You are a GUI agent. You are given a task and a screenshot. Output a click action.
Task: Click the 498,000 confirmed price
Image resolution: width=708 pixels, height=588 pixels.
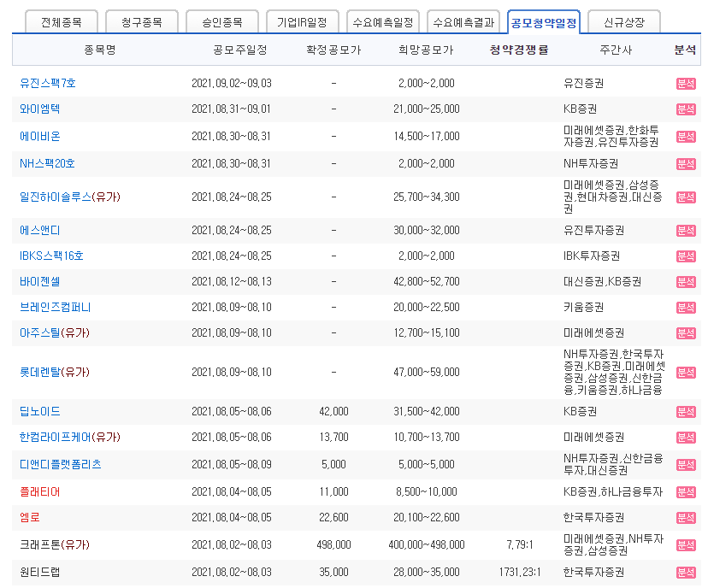point(333,544)
